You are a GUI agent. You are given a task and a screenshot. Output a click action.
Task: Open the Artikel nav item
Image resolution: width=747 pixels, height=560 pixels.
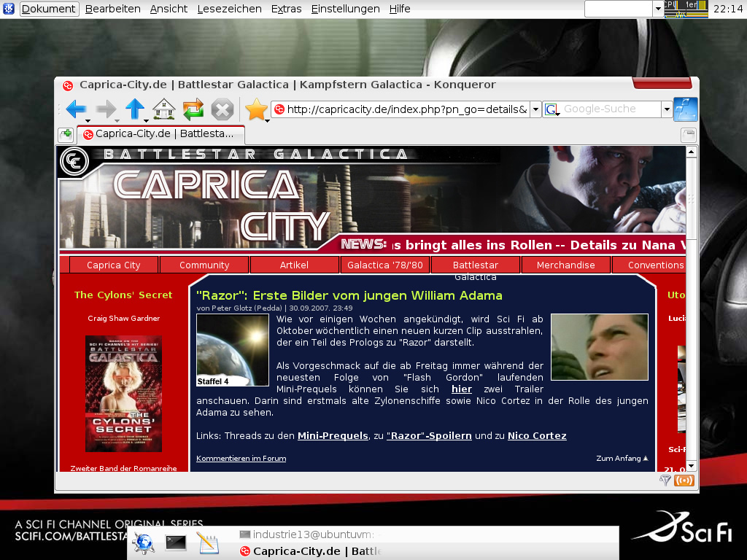click(294, 265)
